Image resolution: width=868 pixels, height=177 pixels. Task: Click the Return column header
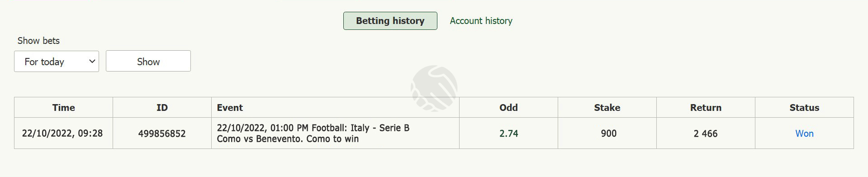(x=706, y=108)
